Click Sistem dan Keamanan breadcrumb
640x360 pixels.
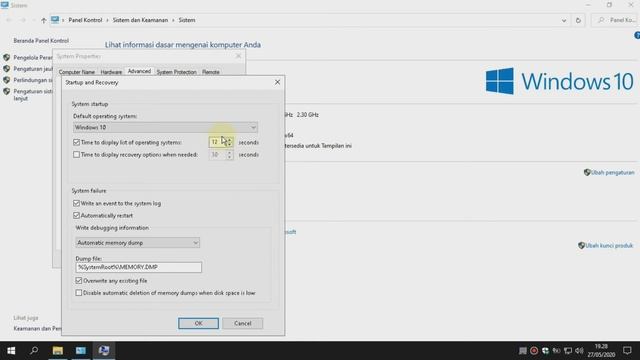tap(140, 20)
